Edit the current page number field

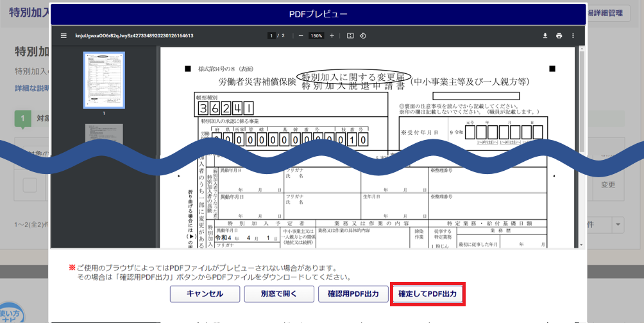(x=271, y=36)
